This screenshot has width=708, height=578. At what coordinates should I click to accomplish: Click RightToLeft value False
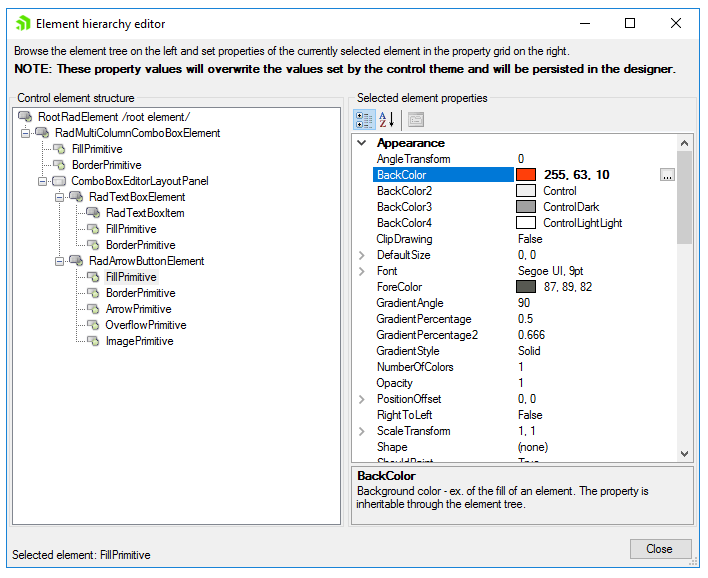tap(530, 415)
